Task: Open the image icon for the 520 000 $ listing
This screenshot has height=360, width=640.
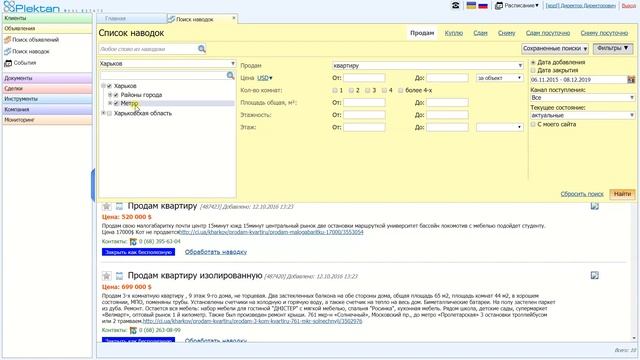Action: pyautogui.click(x=595, y=206)
